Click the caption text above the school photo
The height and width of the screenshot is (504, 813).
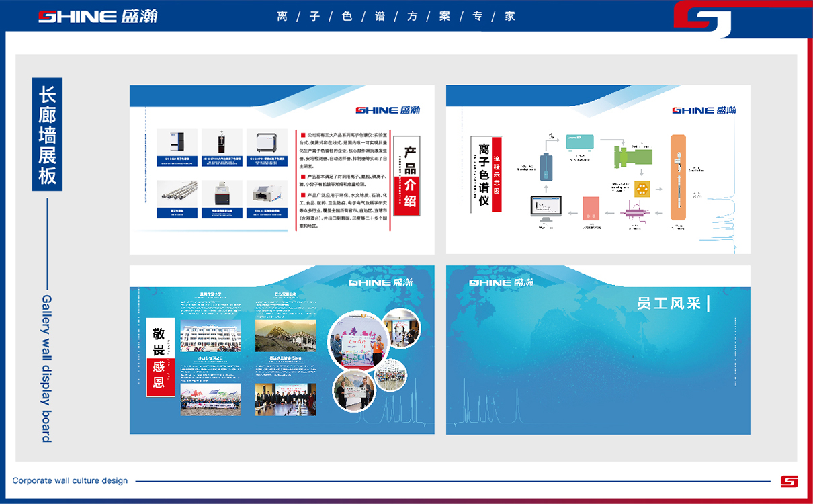click(210, 304)
